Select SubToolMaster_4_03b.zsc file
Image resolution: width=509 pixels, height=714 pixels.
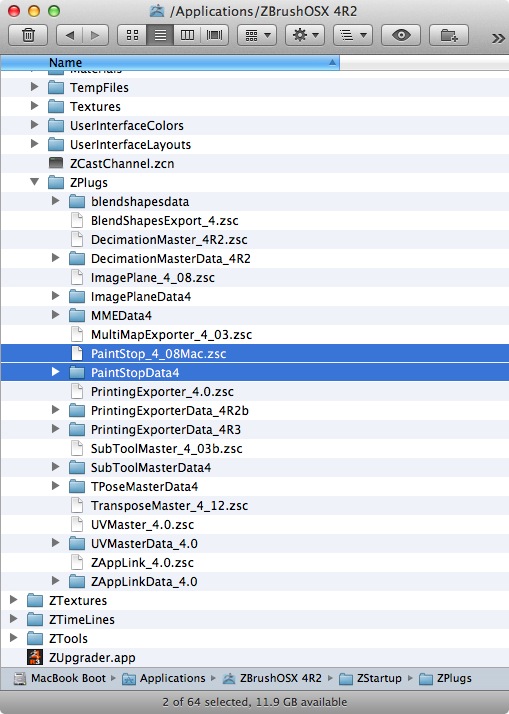pyautogui.click(x=167, y=449)
